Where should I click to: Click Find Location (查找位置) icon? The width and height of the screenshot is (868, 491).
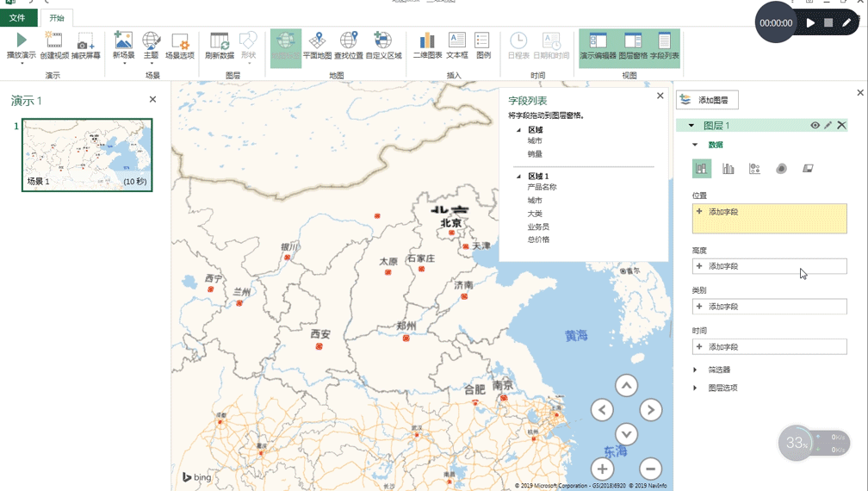click(349, 40)
